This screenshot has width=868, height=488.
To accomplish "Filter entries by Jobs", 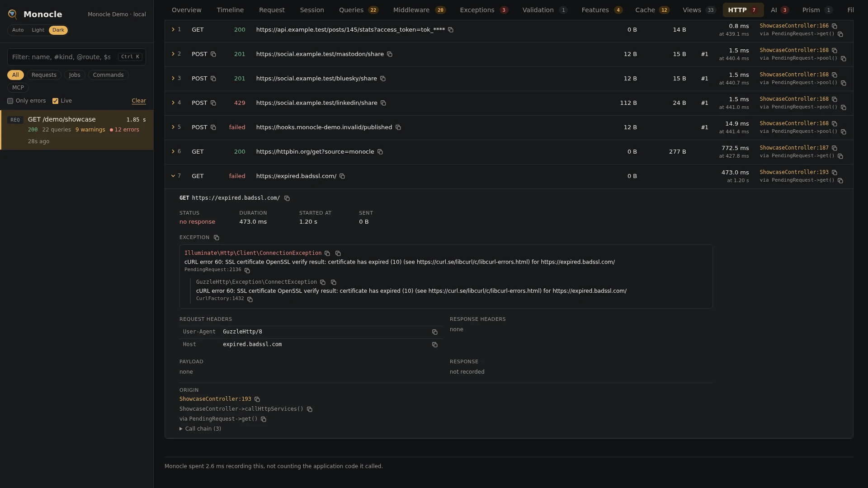I will click(x=75, y=75).
